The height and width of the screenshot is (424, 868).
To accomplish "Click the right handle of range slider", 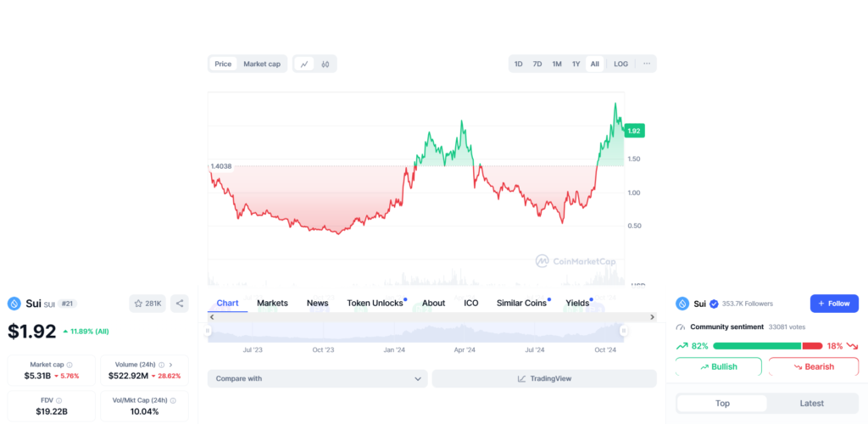I will [x=623, y=331].
